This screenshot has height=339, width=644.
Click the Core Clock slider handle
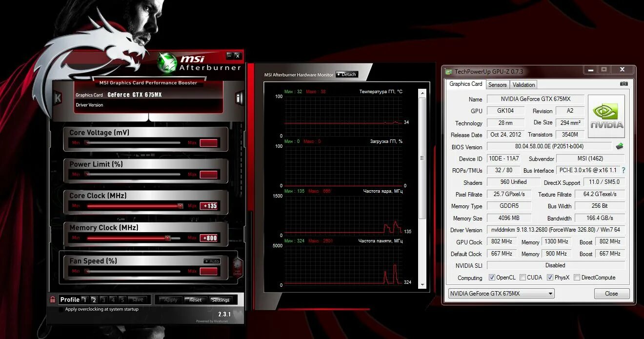point(180,206)
